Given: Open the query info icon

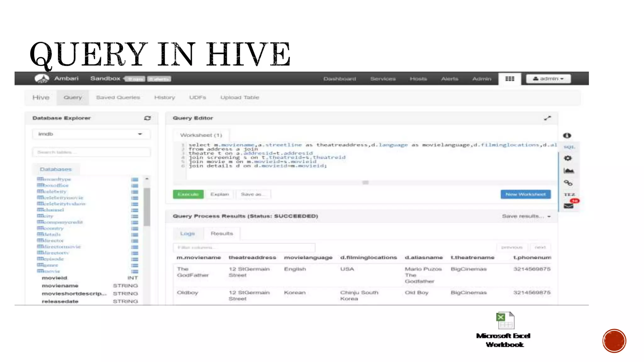Looking at the screenshot, I should [x=567, y=135].
